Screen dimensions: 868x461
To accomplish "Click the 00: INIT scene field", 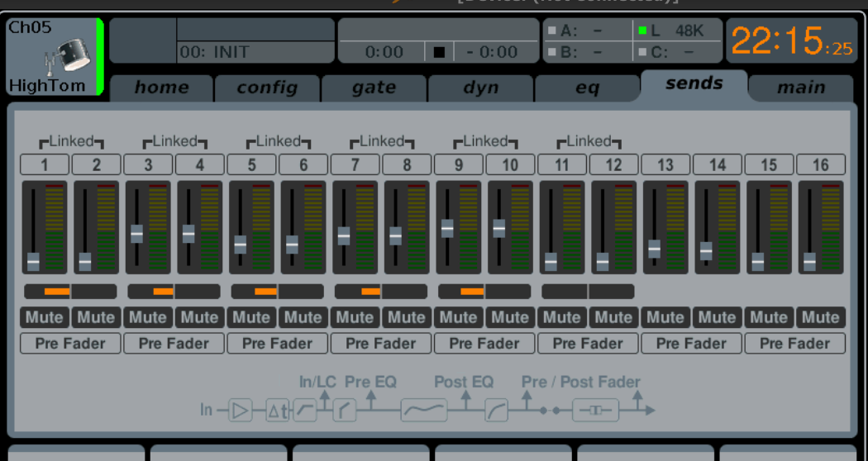I will coord(255,52).
